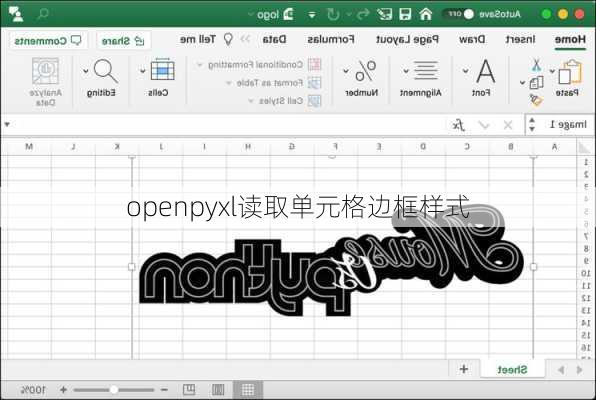
Task: Click the Name Box stepper arrows
Action: click(532, 125)
